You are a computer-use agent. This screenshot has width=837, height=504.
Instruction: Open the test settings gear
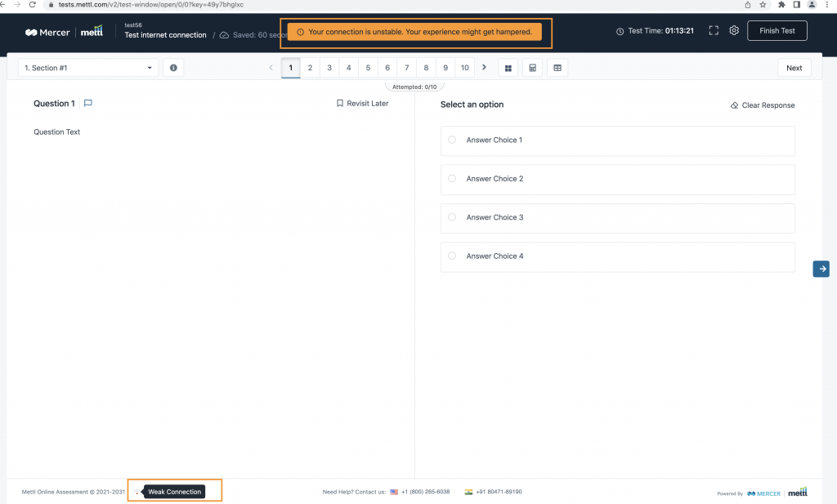click(x=733, y=30)
